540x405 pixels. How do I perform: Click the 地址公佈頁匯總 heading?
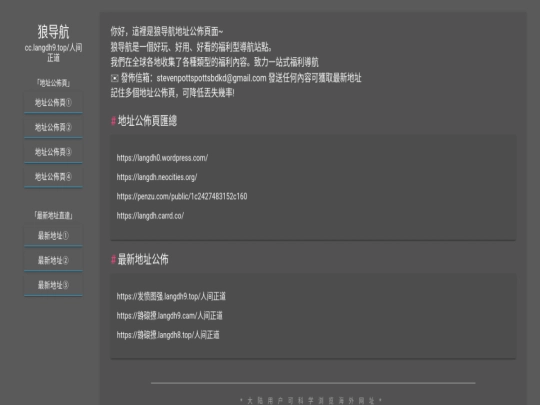[147, 121]
